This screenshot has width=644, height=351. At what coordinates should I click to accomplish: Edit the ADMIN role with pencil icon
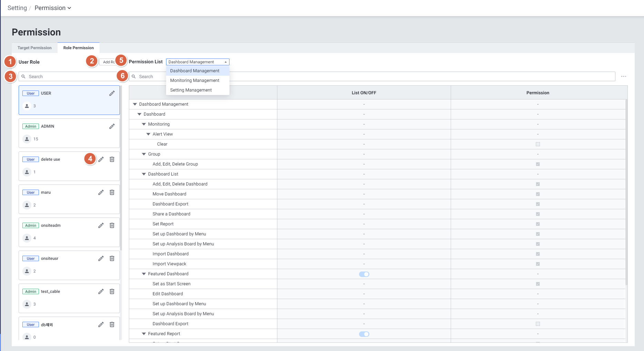[x=112, y=126]
